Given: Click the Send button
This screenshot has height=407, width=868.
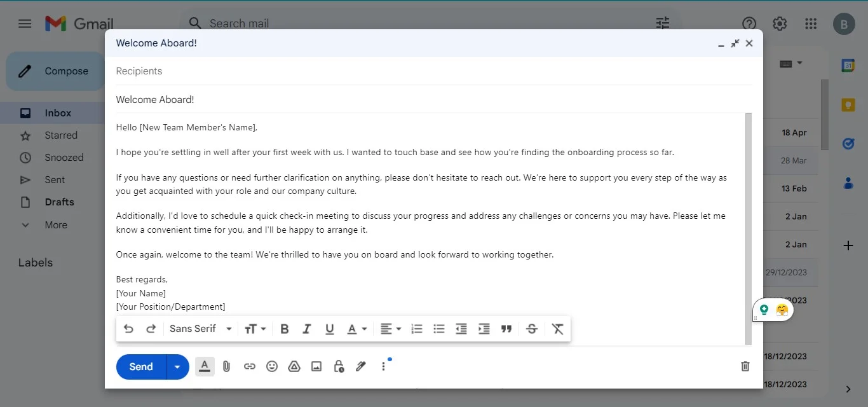Looking at the screenshot, I should 140,366.
